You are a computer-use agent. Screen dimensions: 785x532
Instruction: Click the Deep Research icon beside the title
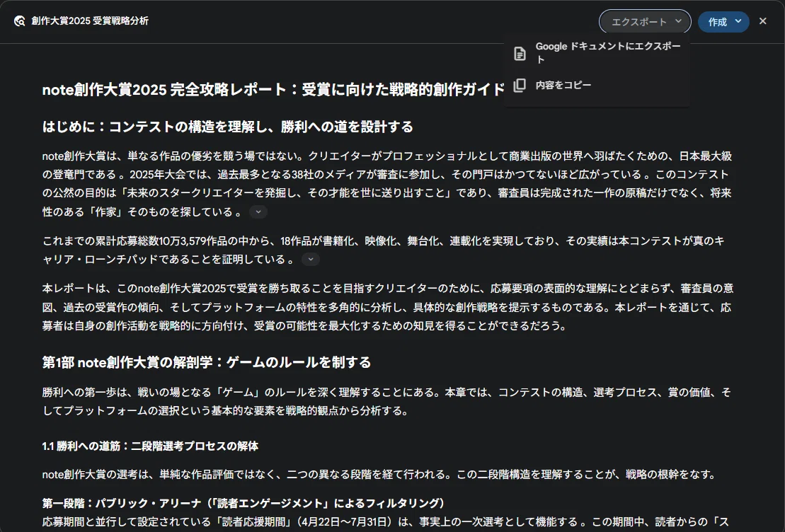coord(20,21)
